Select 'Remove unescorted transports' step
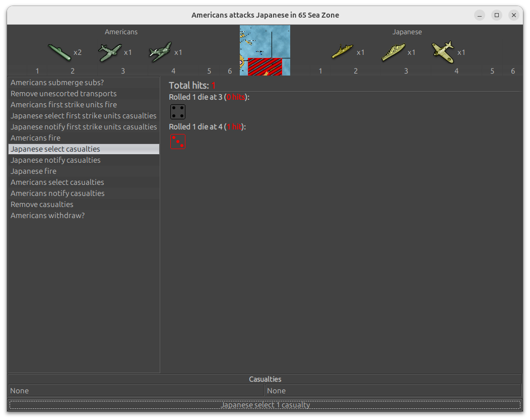 tap(63, 94)
